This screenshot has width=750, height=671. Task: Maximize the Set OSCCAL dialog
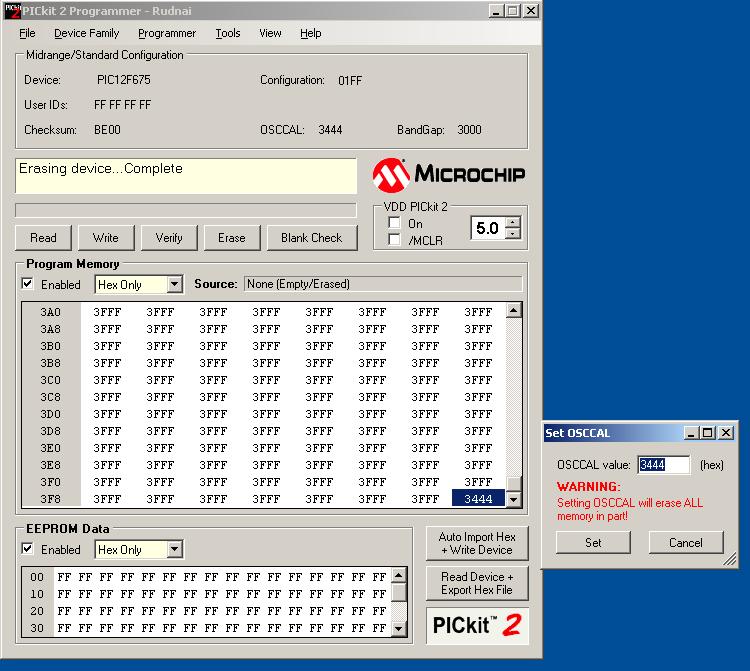708,433
